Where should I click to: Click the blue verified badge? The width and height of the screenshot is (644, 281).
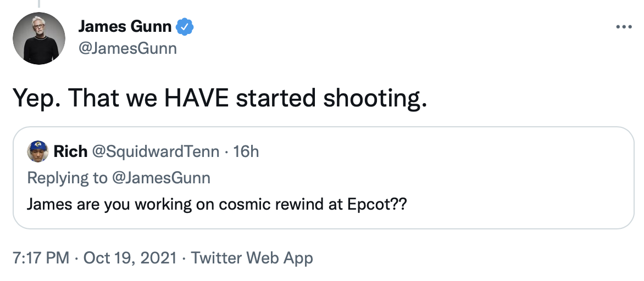point(184,26)
